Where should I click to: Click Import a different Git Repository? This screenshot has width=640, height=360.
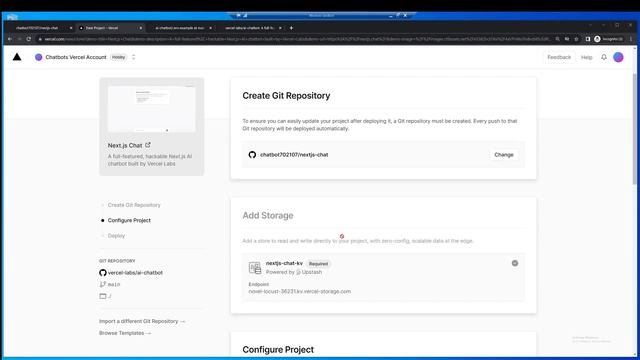point(142,321)
